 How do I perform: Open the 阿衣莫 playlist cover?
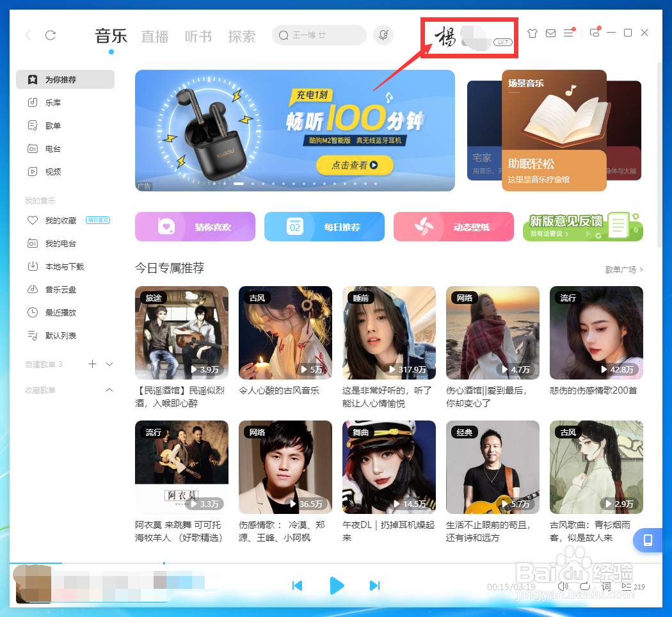[x=182, y=467]
